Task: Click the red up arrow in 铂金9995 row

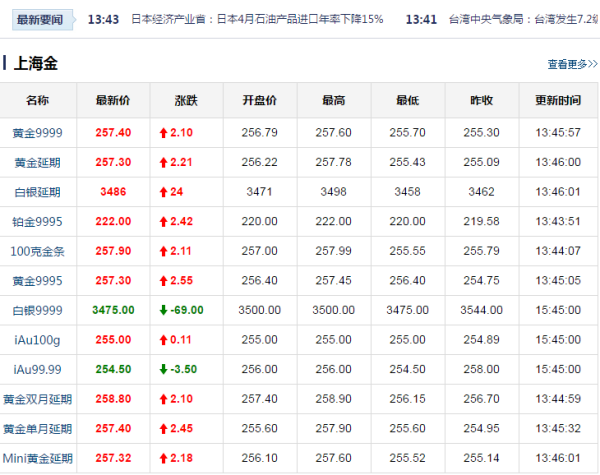Action: 163,221
